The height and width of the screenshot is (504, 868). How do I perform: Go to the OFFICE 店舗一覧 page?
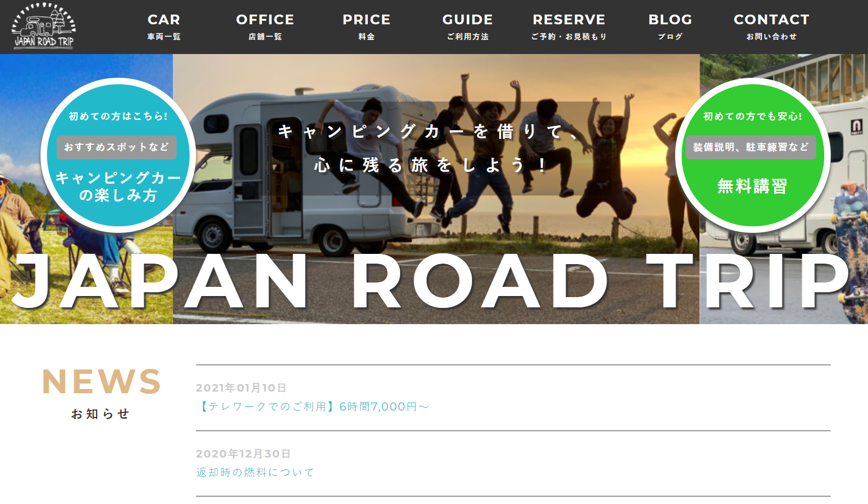(x=265, y=26)
